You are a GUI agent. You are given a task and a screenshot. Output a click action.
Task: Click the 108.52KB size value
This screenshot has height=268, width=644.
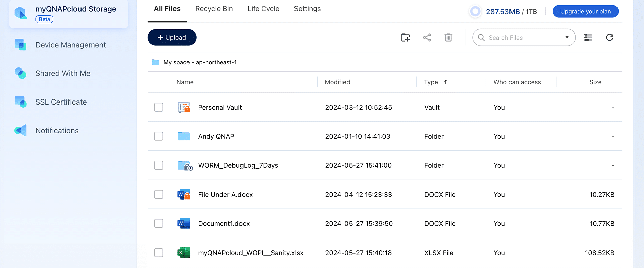click(x=600, y=253)
